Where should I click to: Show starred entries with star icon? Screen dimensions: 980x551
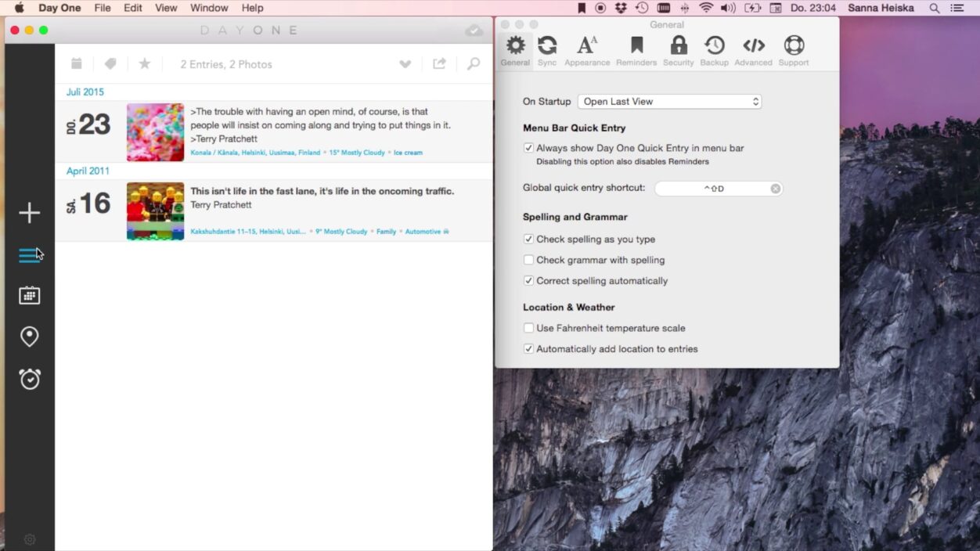(x=145, y=64)
